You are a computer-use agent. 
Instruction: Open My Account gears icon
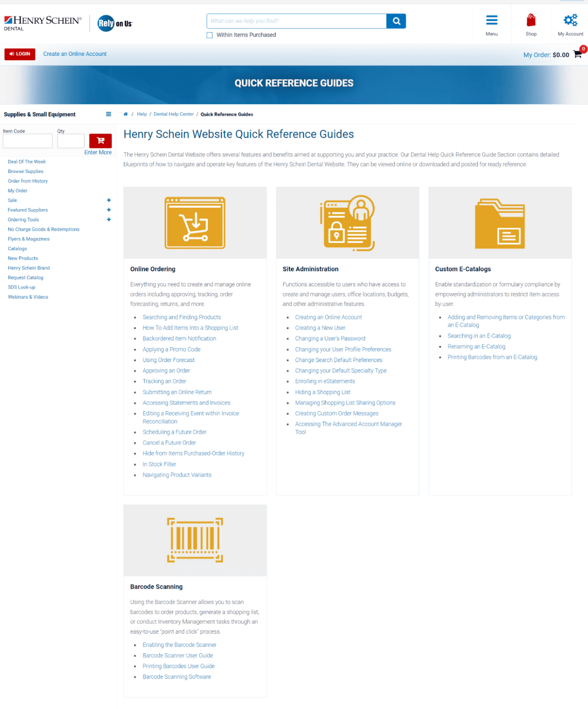(x=570, y=20)
